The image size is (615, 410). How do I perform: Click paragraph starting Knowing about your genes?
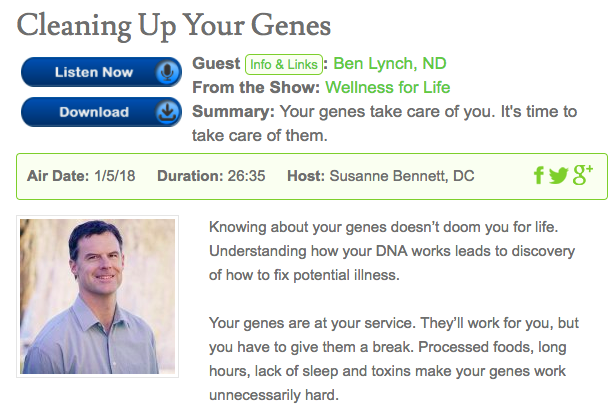coord(392,251)
